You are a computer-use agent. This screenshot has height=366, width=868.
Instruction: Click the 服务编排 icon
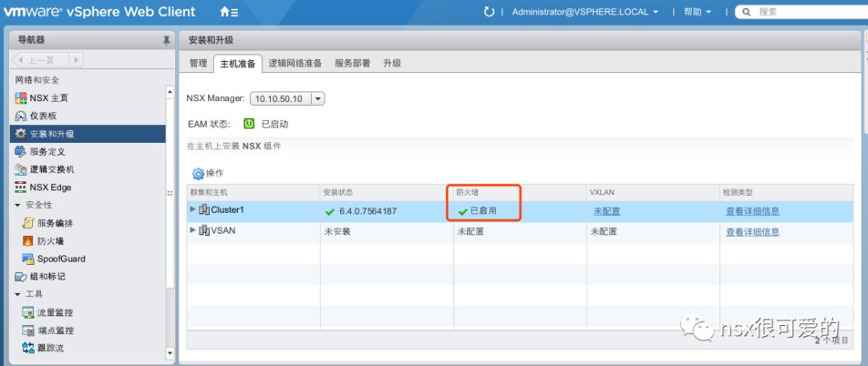click(x=28, y=223)
